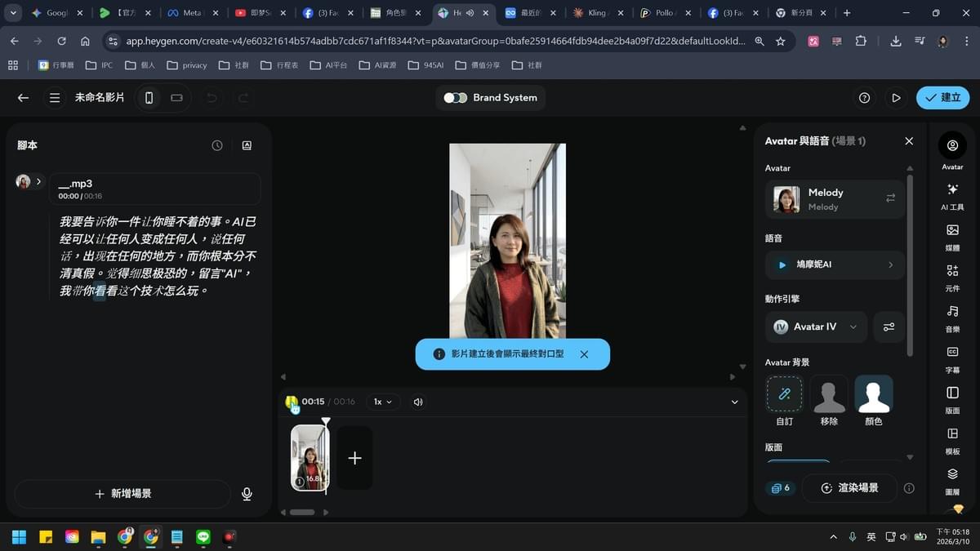Undo the last edit
This screenshot has width=980, height=551.
[212, 98]
